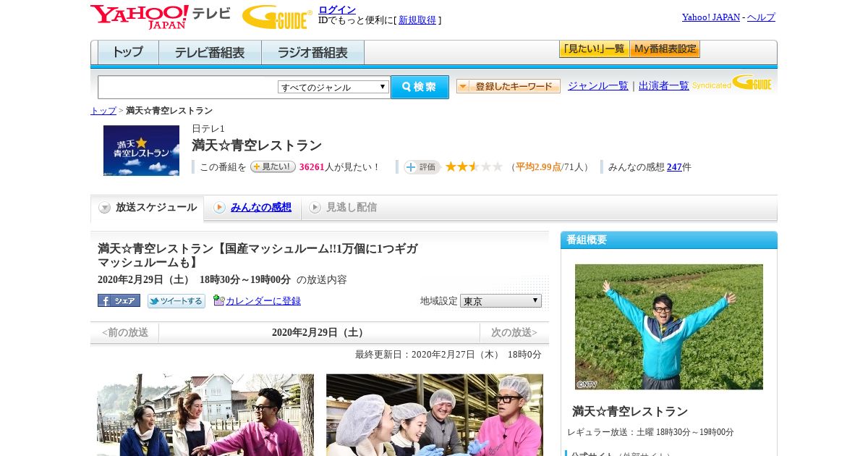This screenshot has width=868, height=456.
Task: Open the 新規取得 registration link
Action: (x=417, y=20)
